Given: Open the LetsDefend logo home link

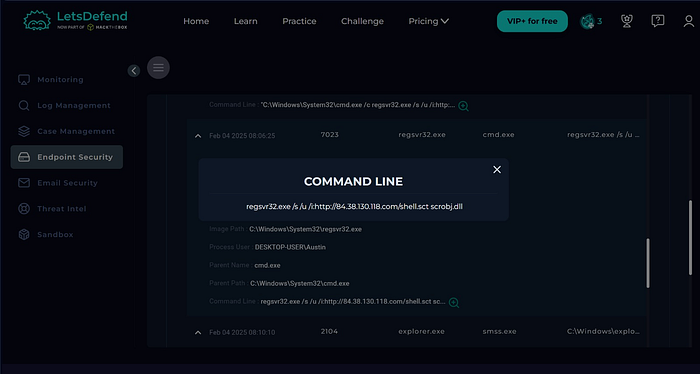Looking at the screenshot, I should 75,21.
